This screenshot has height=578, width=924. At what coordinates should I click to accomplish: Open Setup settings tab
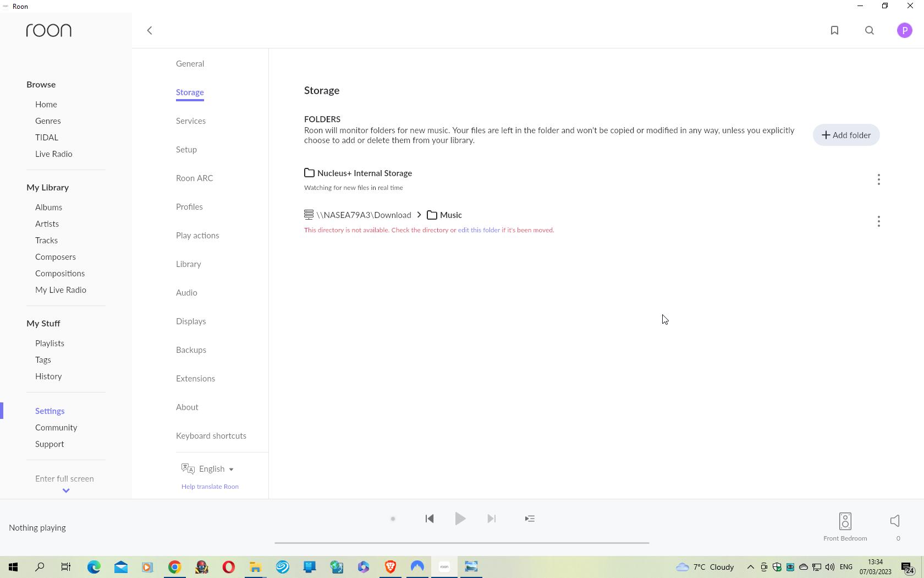pyautogui.click(x=186, y=150)
